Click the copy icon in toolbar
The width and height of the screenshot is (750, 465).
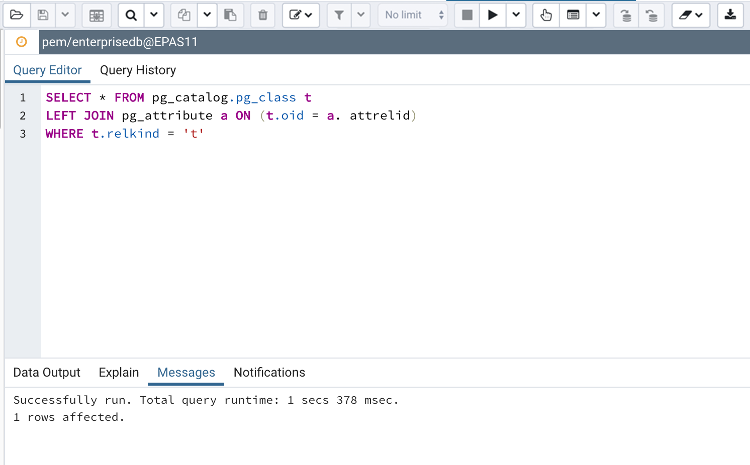click(184, 15)
